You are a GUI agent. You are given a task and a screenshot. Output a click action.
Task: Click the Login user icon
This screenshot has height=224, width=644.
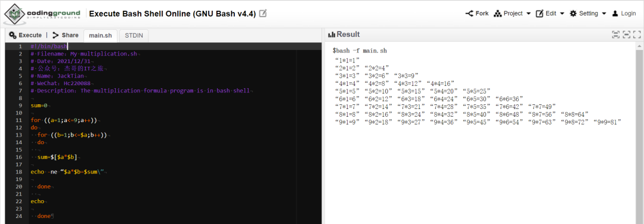point(615,14)
